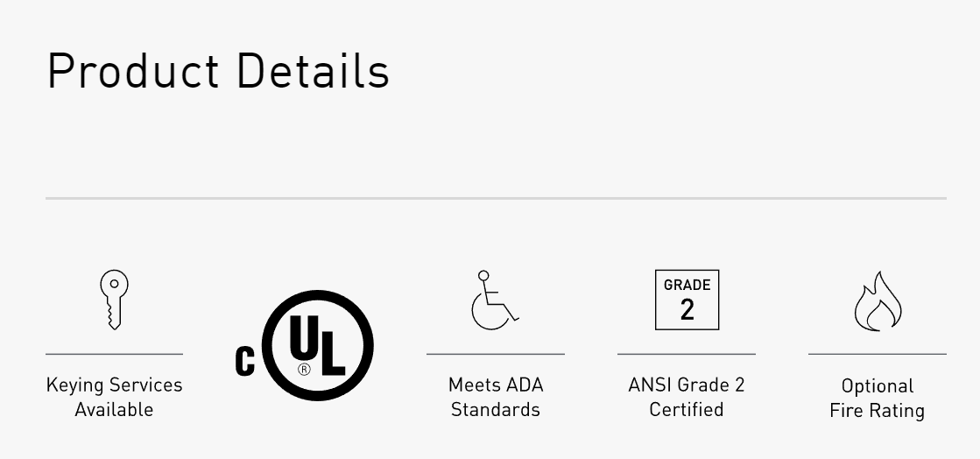This screenshot has width=980, height=459.
Task: Click the registered trademark symbol in UL logo
Action: coord(305,369)
